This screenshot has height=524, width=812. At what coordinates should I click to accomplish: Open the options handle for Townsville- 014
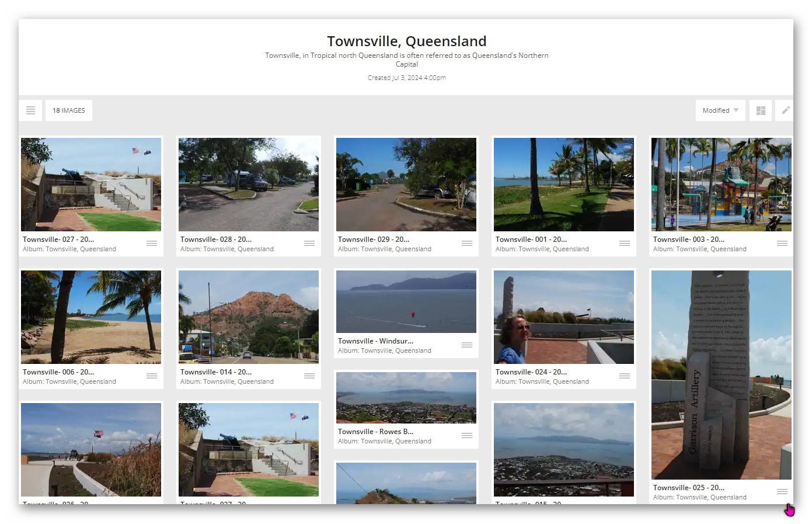click(x=309, y=376)
